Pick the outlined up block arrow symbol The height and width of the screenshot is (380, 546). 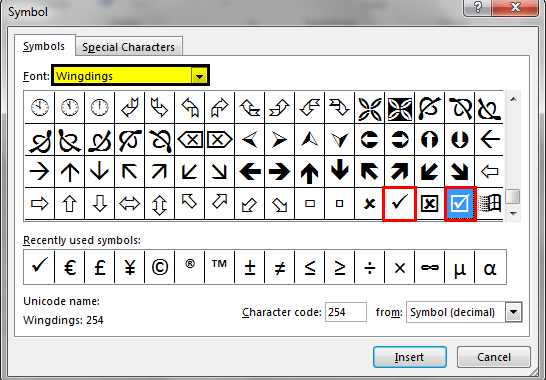pyautogui.click(x=70, y=204)
